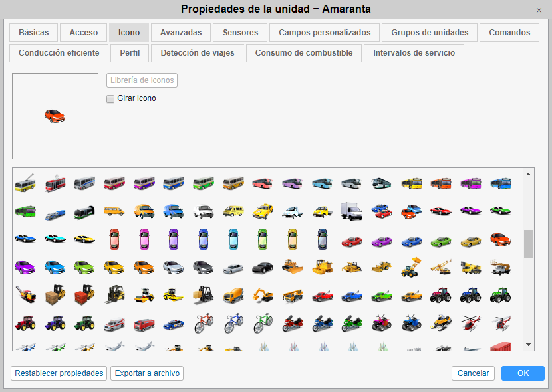
Task: Click the icon list scrollbar thumb
Action: click(529, 244)
